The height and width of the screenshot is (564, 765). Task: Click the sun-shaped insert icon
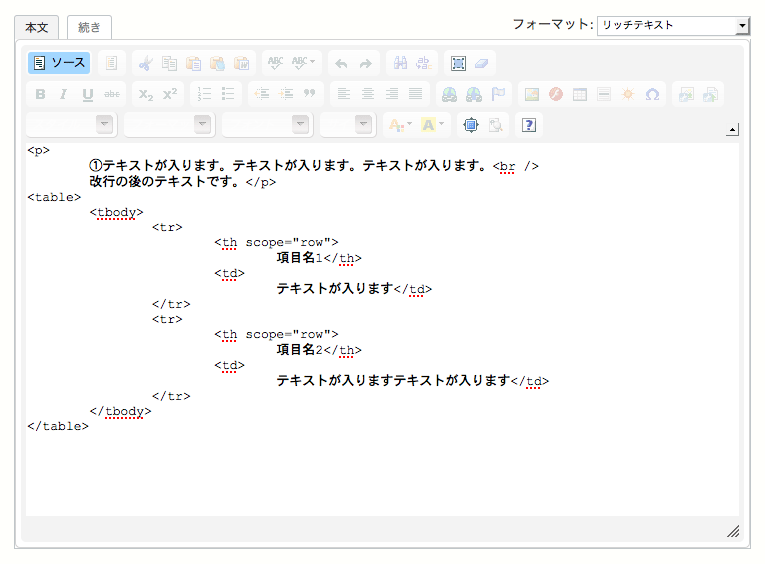(628, 94)
